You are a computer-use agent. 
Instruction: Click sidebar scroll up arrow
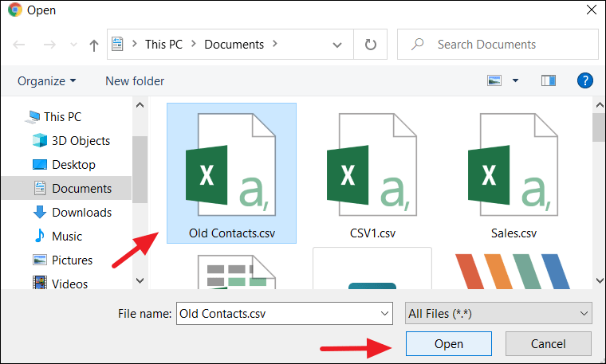click(140, 105)
